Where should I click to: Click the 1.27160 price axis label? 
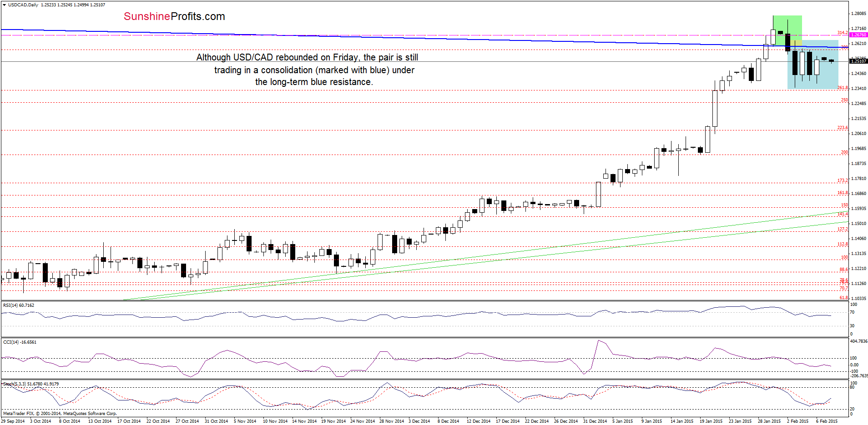858,29
